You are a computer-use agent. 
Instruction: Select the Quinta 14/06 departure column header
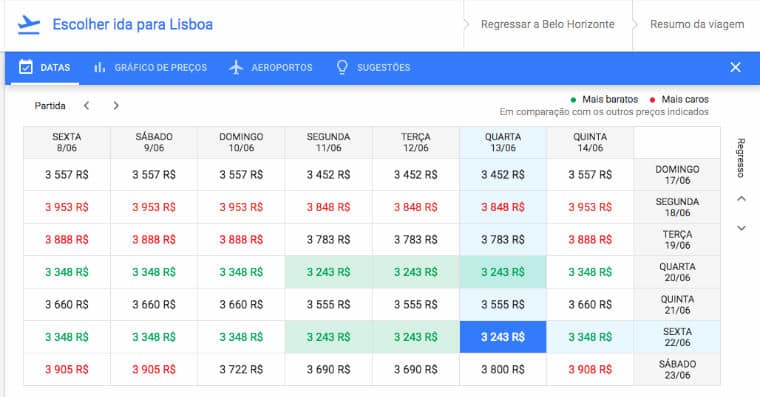click(x=590, y=143)
